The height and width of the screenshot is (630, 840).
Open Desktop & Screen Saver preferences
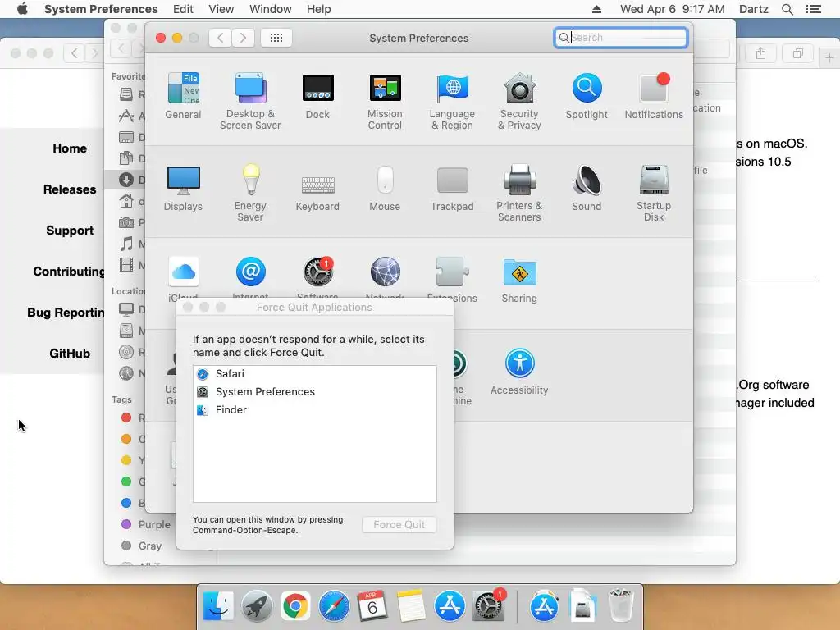click(x=250, y=102)
